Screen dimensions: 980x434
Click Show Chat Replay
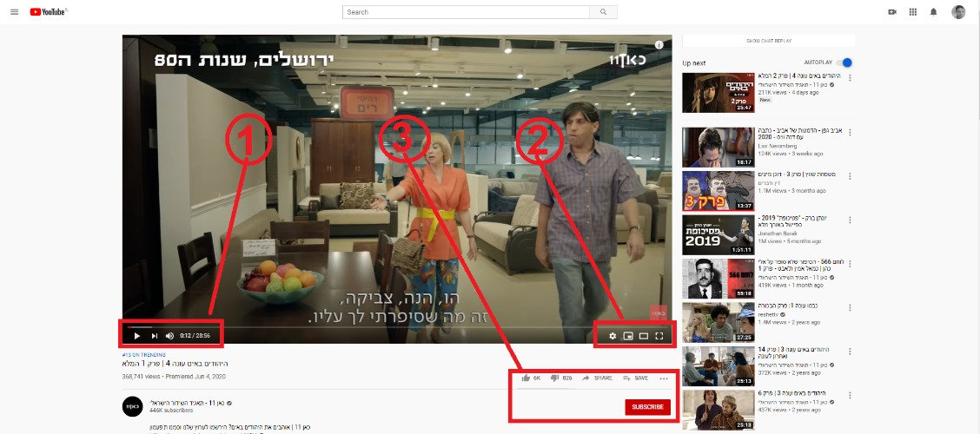coord(769,41)
